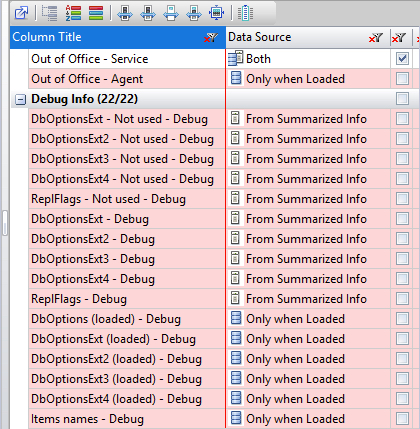Tick the Debug Info group checkbox
The height and width of the screenshot is (429, 420).
tap(402, 99)
